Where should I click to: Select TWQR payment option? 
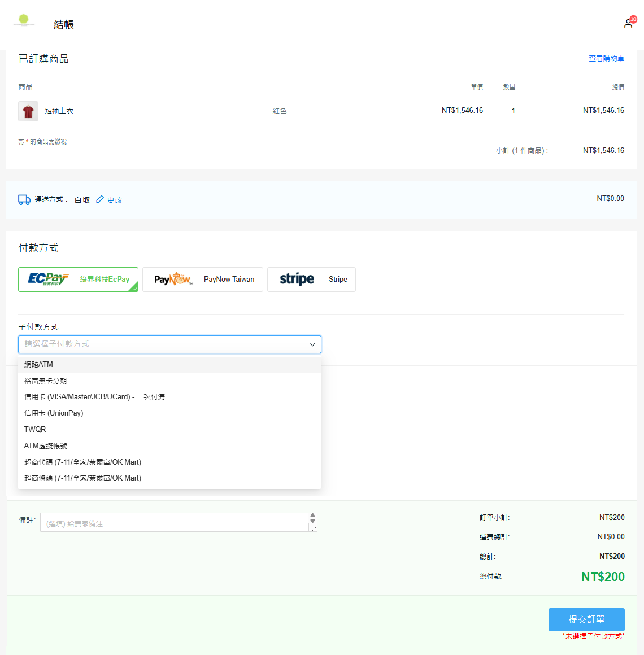(35, 430)
